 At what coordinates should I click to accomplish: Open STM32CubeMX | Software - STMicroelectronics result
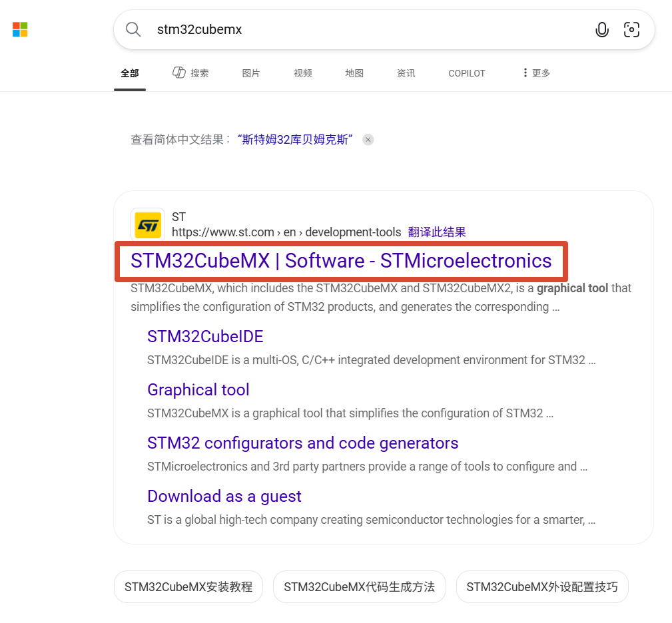coord(341,261)
